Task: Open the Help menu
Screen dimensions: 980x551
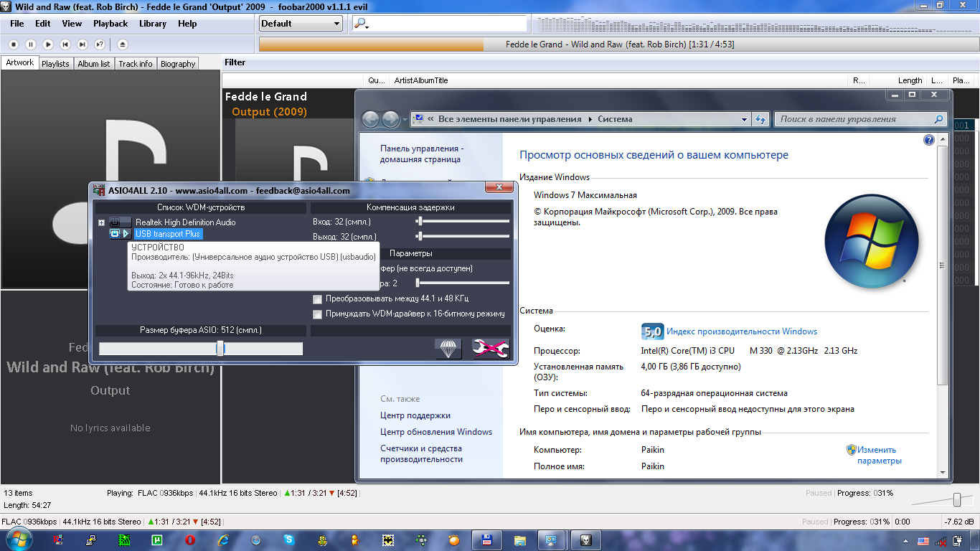Action: click(x=187, y=24)
